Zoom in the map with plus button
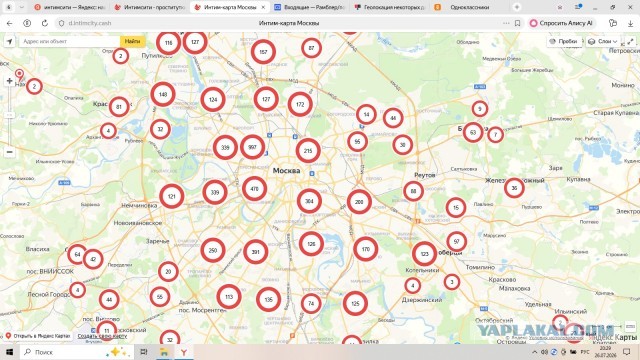The width and height of the screenshot is (640, 360). click(9, 81)
